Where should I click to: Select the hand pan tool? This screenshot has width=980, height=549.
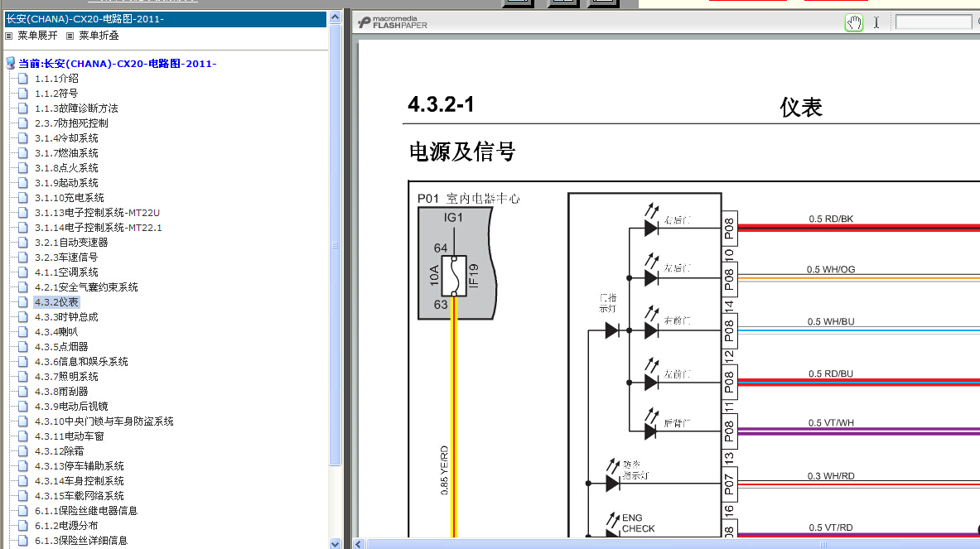(854, 22)
